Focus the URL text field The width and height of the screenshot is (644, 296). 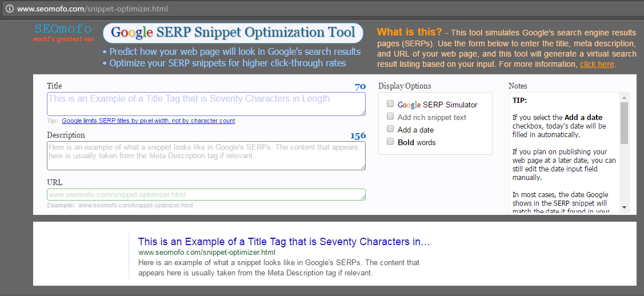(206, 195)
